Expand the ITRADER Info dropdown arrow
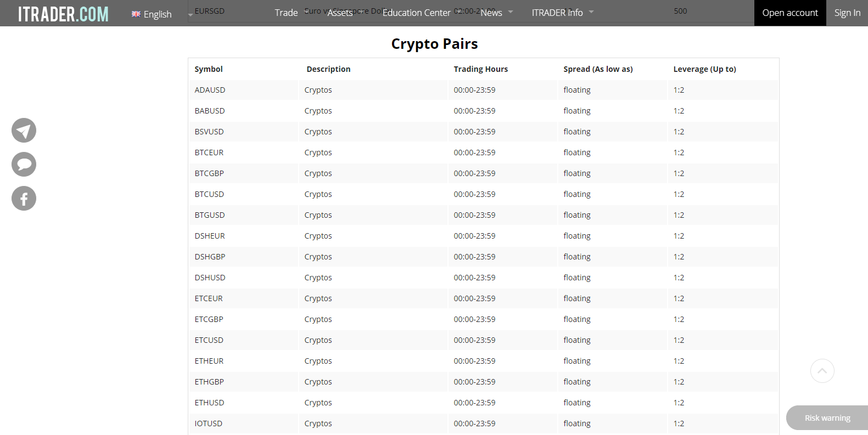The width and height of the screenshot is (868, 435). pos(591,12)
